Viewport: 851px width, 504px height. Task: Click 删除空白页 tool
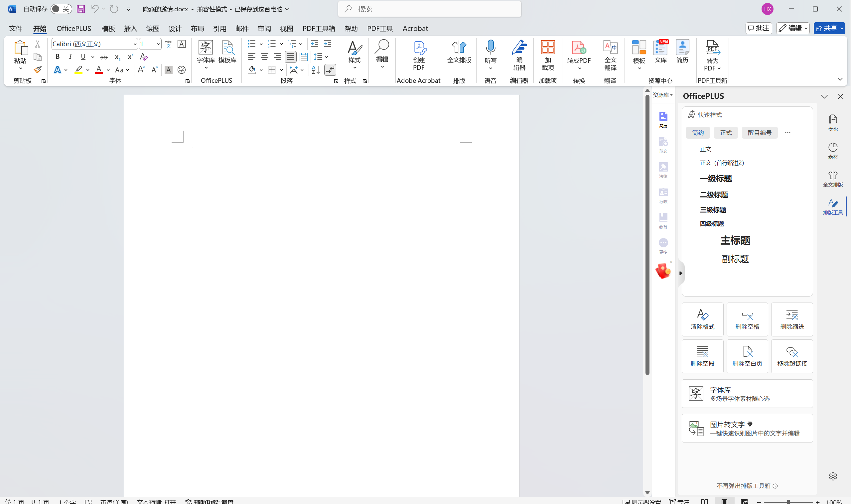pyautogui.click(x=747, y=356)
